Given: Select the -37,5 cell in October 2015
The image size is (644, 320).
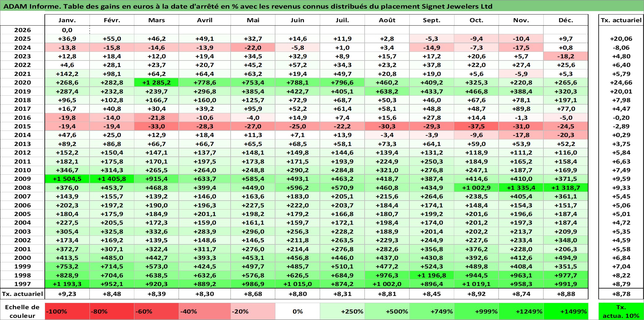Looking at the screenshot, I should [476, 126].
